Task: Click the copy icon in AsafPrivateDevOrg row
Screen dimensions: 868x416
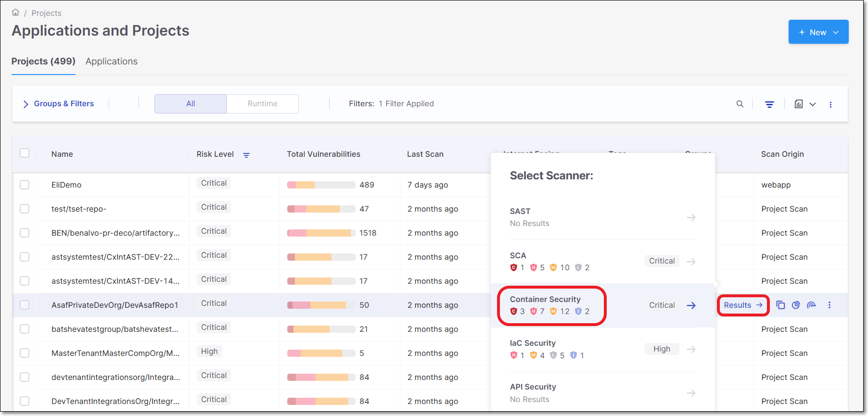Action: pos(780,305)
